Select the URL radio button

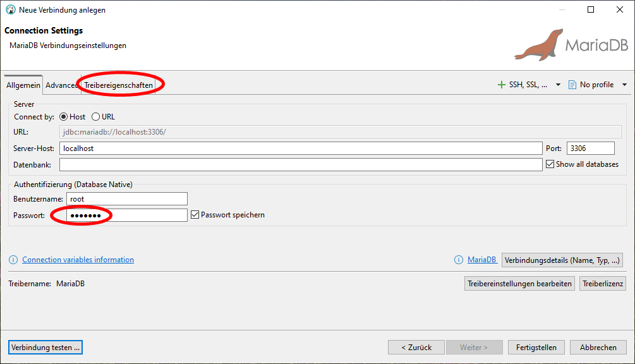(96, 117)
